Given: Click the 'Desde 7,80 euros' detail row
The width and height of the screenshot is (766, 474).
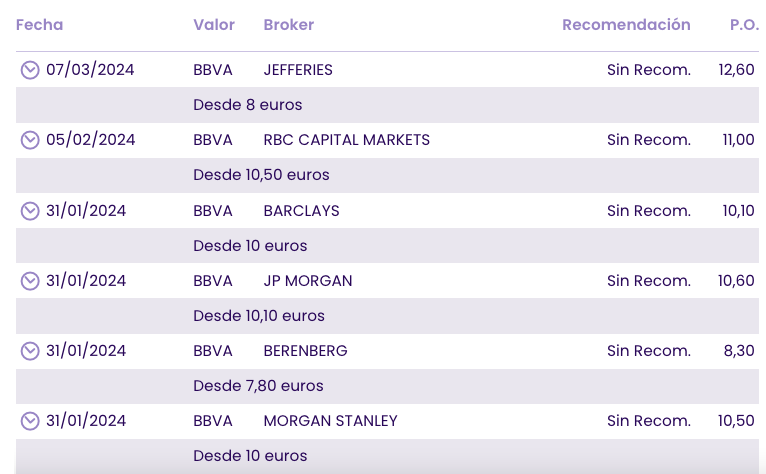Looking at the screenshot, I should pos(258,386).
